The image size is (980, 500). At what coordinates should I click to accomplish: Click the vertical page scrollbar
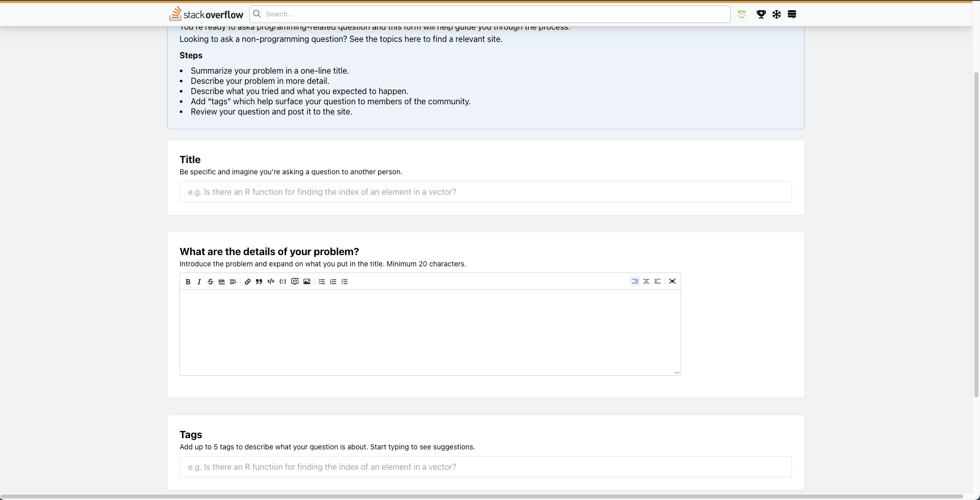tap(976, 235)
